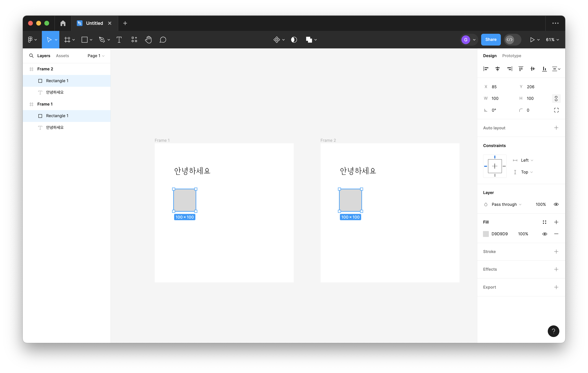Toggle Dev Mode switch
Image resolution: width=588 pixels, height=373 pixels.
pyautogui.click(x=512, y=40)
